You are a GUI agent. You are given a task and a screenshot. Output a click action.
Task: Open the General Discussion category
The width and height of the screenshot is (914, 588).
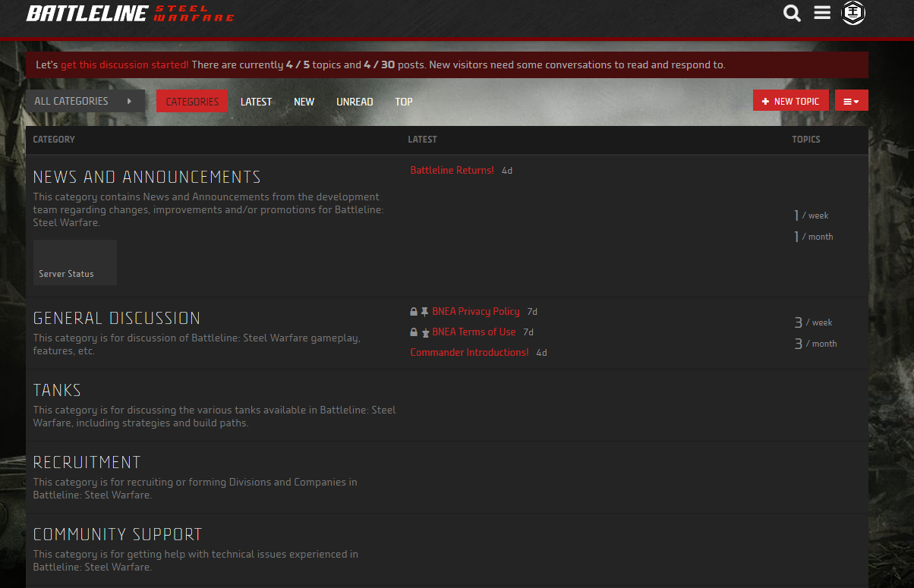point(117,318)
